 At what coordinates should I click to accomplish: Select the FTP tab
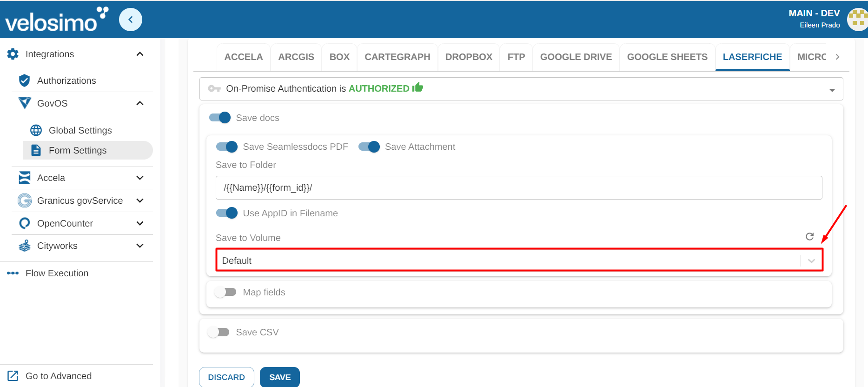516,57
